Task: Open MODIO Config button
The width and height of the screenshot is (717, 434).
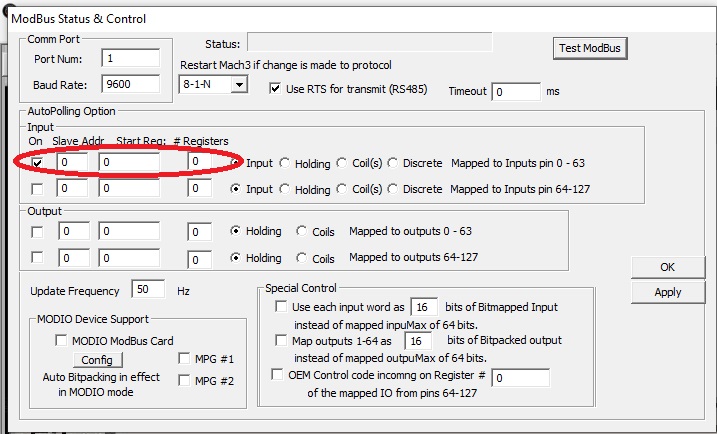Action: point(97,360)
